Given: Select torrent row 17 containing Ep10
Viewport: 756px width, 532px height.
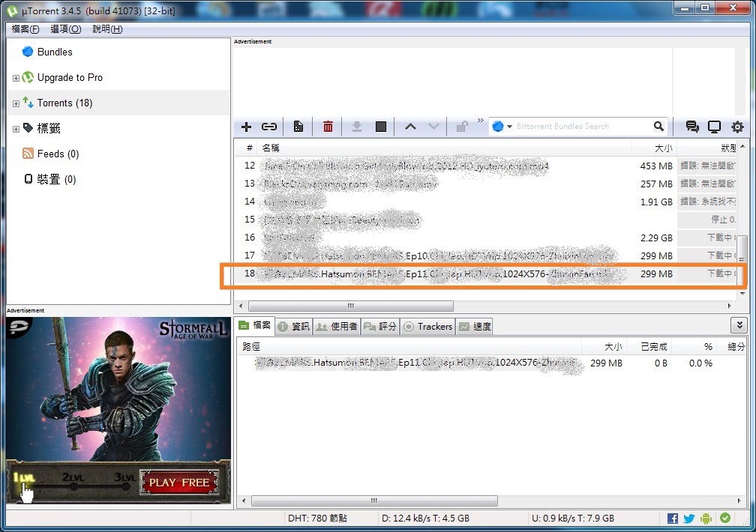Looking at the screenshot, I should (487, 256).
